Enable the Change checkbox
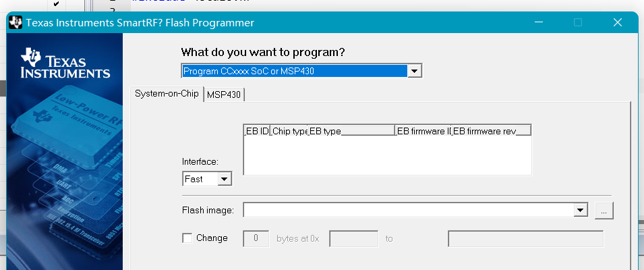644x270 pixels. tap(187, 238)
